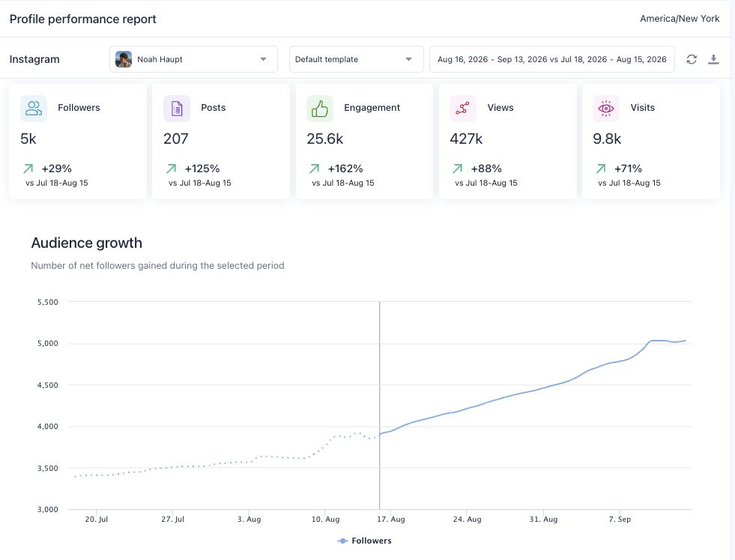735x560 pixels.
Task: Toggle the Followers series in chart legend
Action: click(365, 541)
